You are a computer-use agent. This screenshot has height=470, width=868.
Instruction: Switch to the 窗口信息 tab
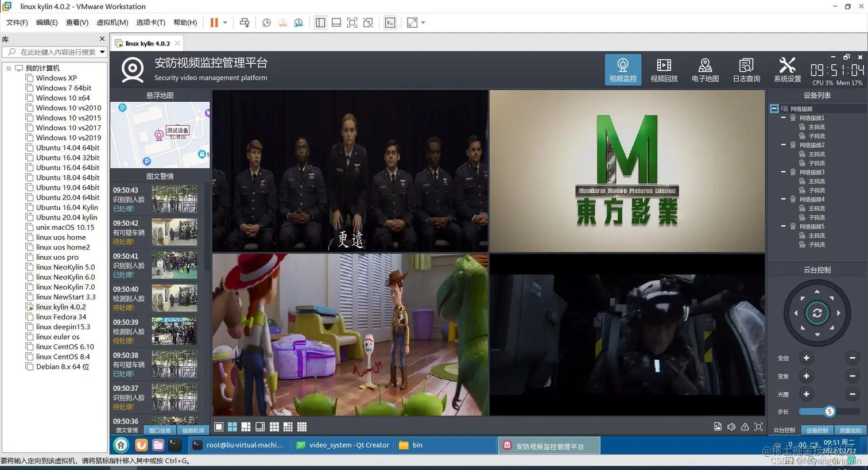(x=160, y=430)
